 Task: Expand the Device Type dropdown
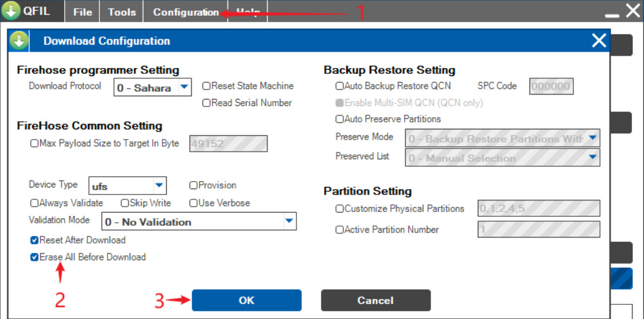(x=159, y=186)
